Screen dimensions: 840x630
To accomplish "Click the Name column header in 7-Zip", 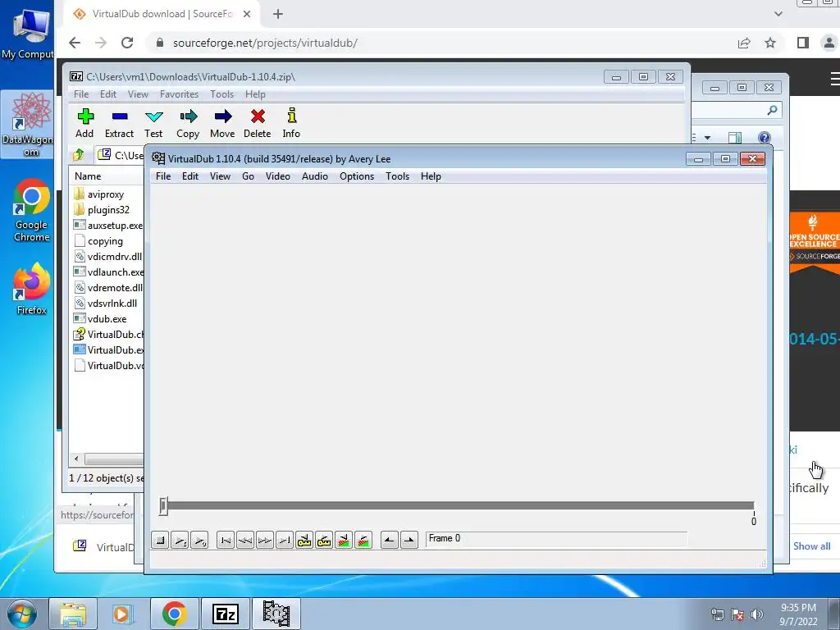I will [107, 176].
